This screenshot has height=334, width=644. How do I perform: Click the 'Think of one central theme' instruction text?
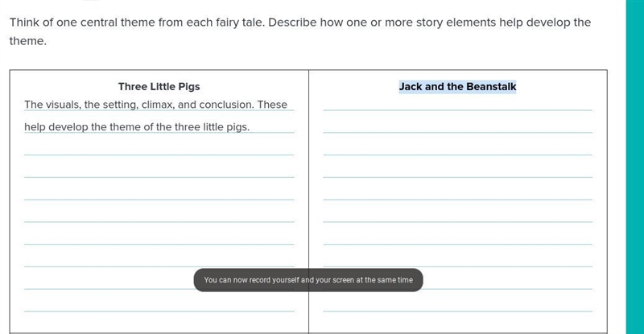pyautogui.click(x=300, y=23)
